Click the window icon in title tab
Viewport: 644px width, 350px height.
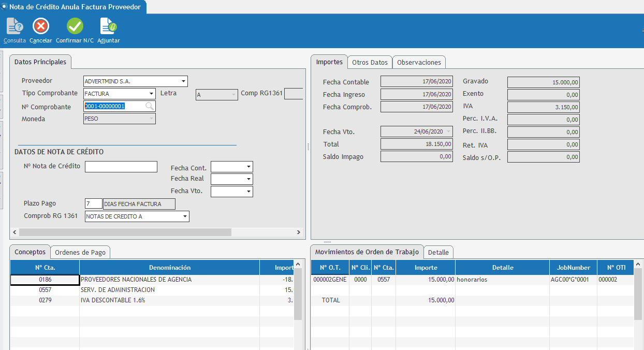4,7
